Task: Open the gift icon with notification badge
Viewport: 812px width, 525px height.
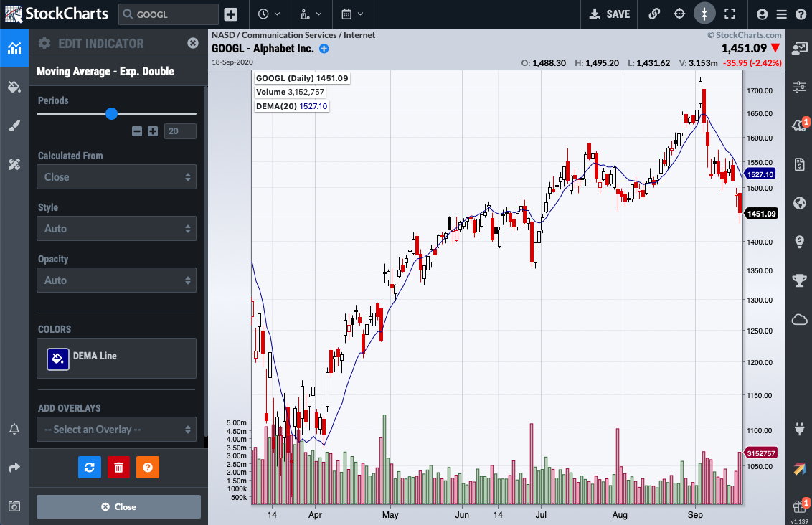Action: [x=801, y=505]
